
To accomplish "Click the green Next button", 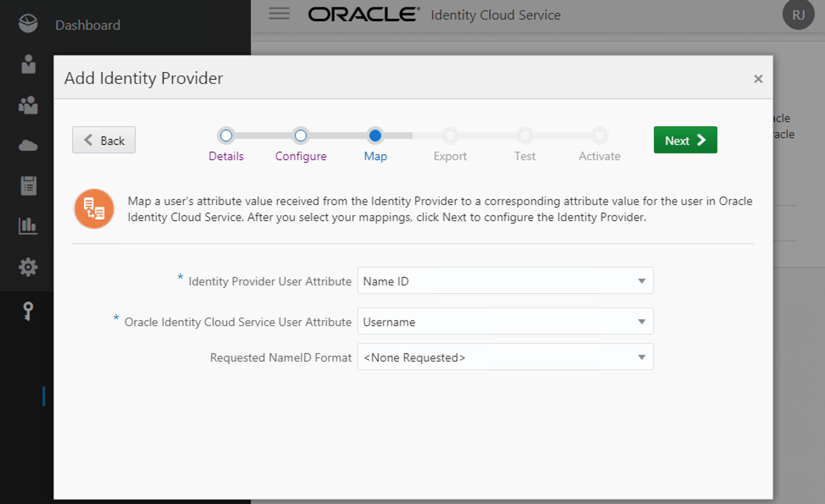I will 685,140.
